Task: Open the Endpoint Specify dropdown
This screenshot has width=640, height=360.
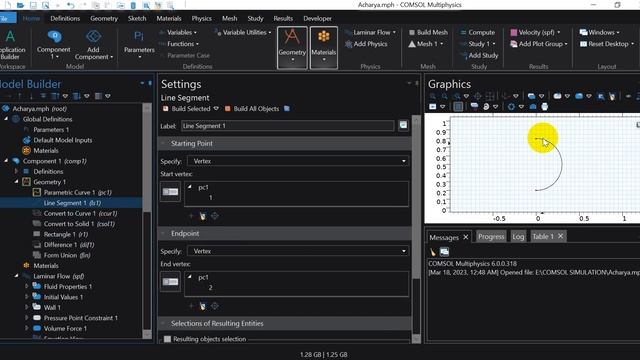Action: click(298, 251)
